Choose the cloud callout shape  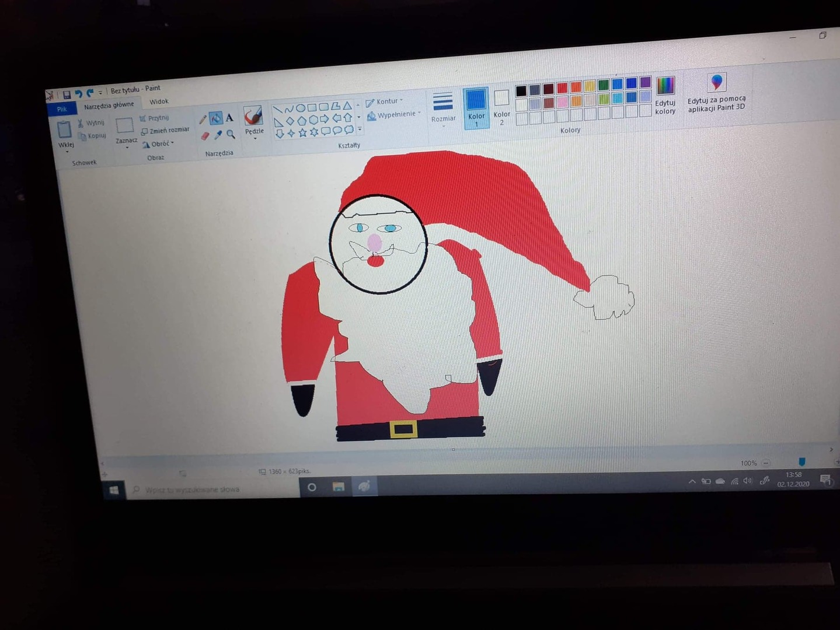348,129
